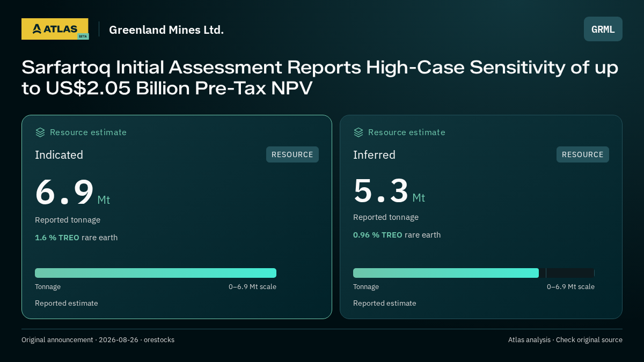The image size is (644, 362).
Task: Click Reported estimate text in Inferred card
Action: (385, 304)
